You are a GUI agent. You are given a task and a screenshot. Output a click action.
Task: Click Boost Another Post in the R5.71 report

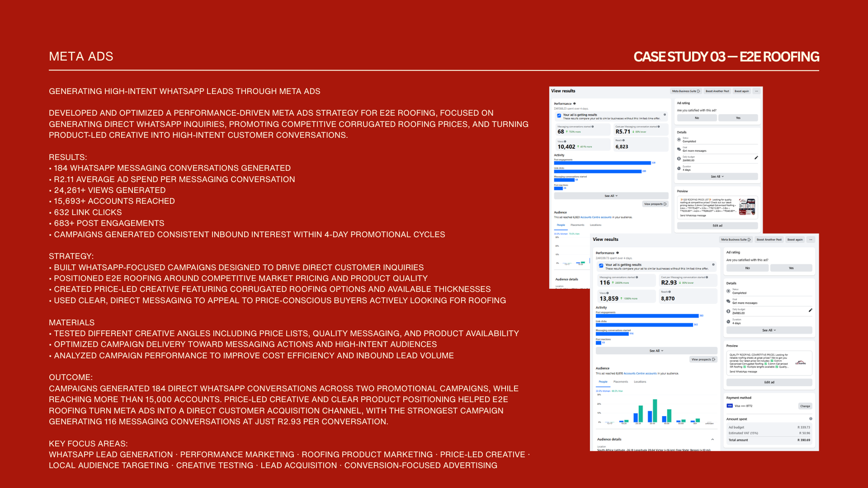pos(717,91)
